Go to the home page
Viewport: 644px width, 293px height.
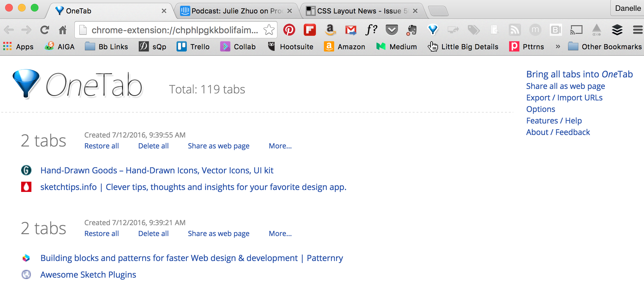63,30
